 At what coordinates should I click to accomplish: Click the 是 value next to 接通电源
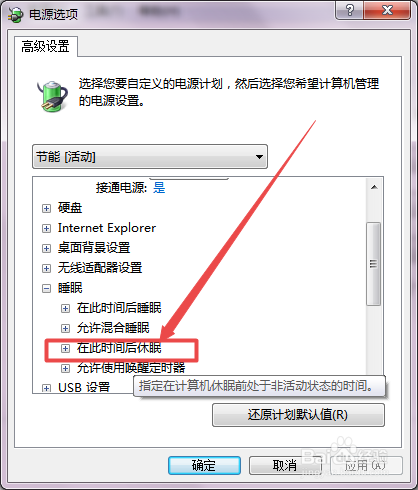159,188
